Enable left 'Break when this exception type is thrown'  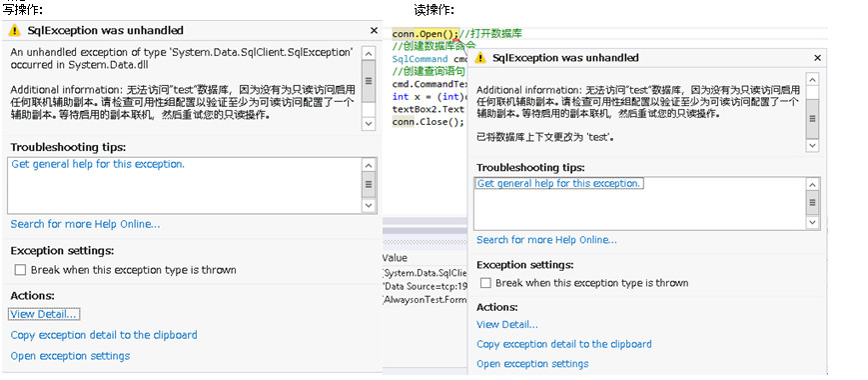click(x=21, y=270)
